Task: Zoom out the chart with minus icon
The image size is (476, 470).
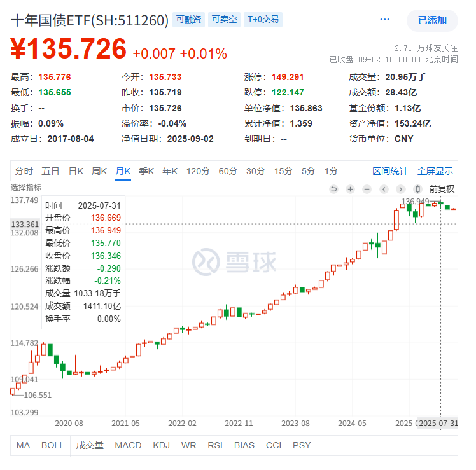Action: click(367, 190)
